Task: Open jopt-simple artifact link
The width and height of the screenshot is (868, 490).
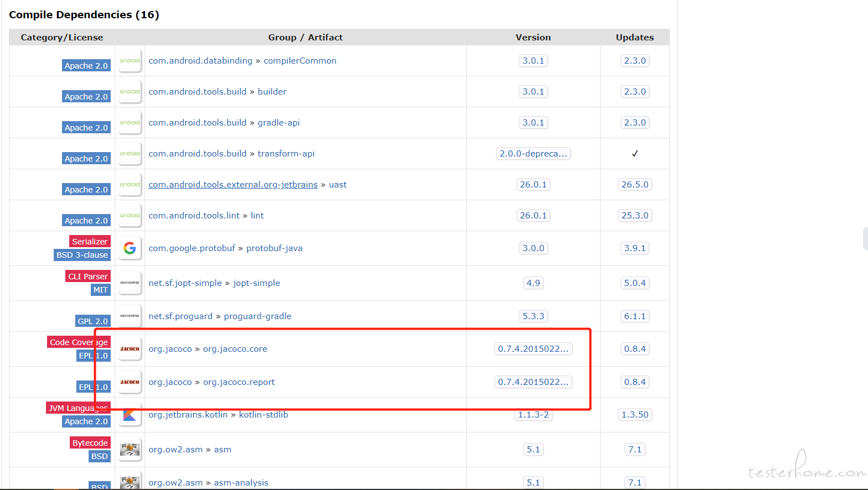Action: click(x=256, y=283)
